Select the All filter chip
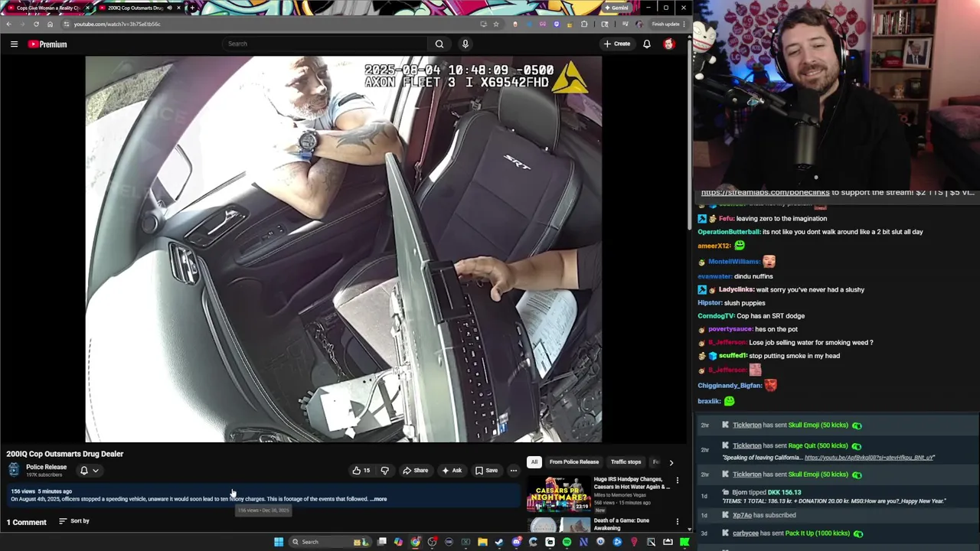The height and width of the screenshot is (551, 980). tap(534, 461)
